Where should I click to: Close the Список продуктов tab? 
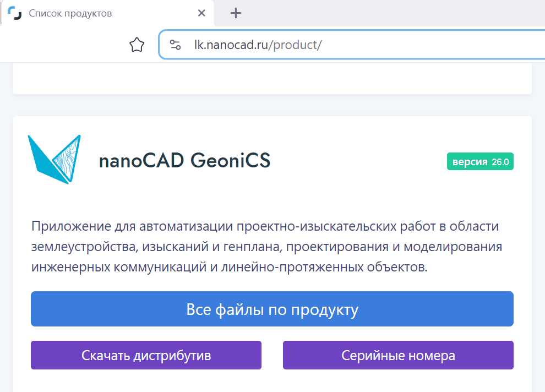(202, 13)
